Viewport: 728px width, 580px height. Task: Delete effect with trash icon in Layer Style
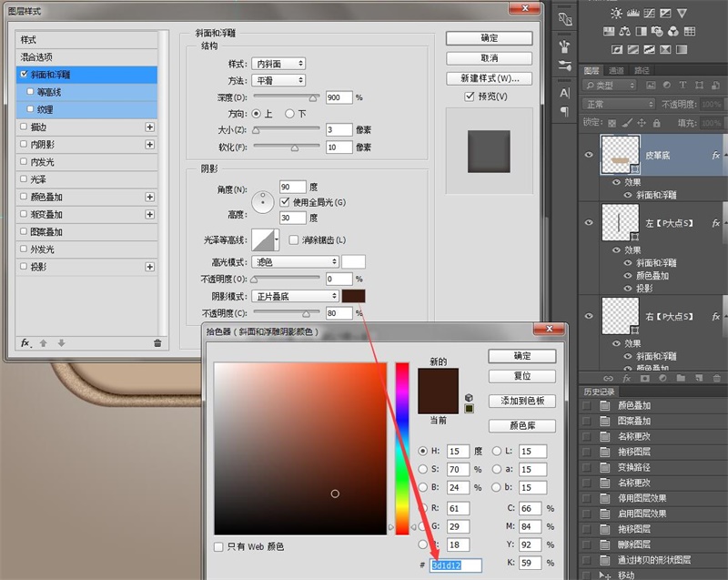[x=157, y=343]
